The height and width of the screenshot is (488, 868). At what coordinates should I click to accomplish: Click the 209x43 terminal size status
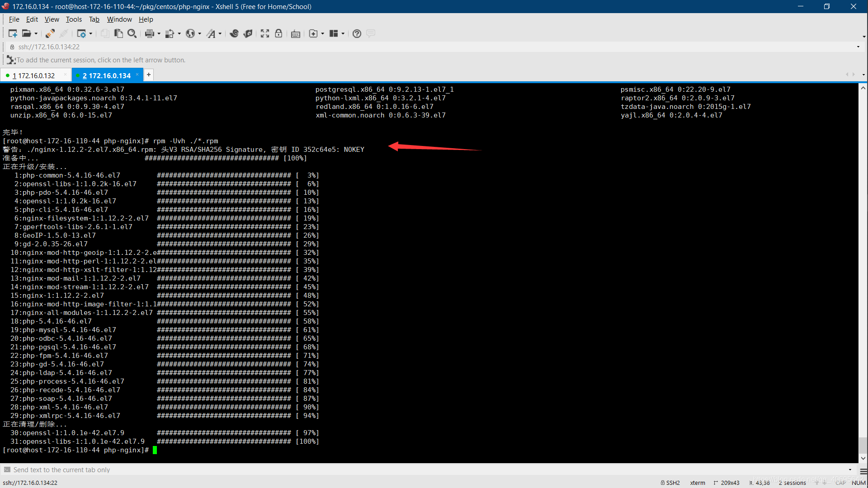726,483
